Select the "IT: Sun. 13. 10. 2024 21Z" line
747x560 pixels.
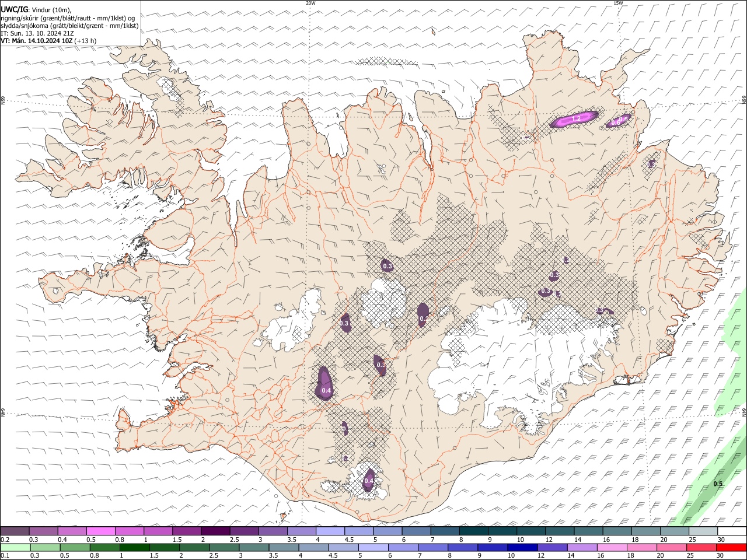(37, 33)
